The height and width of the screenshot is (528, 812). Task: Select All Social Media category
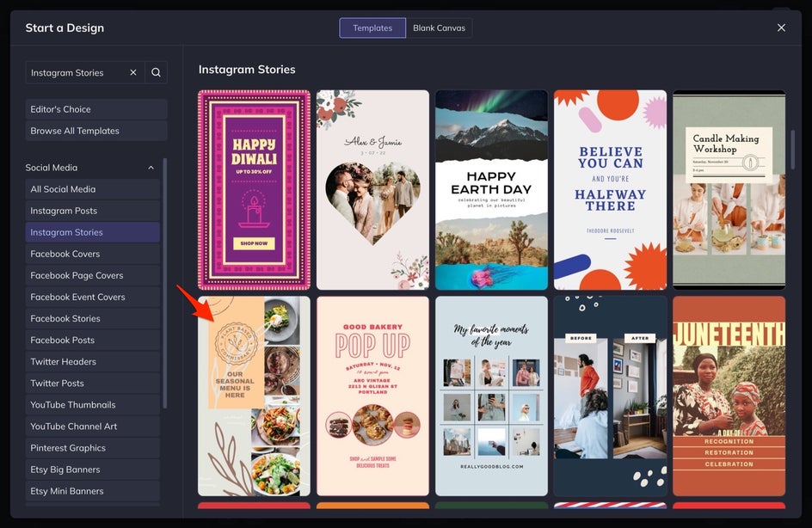coord(93,189)
